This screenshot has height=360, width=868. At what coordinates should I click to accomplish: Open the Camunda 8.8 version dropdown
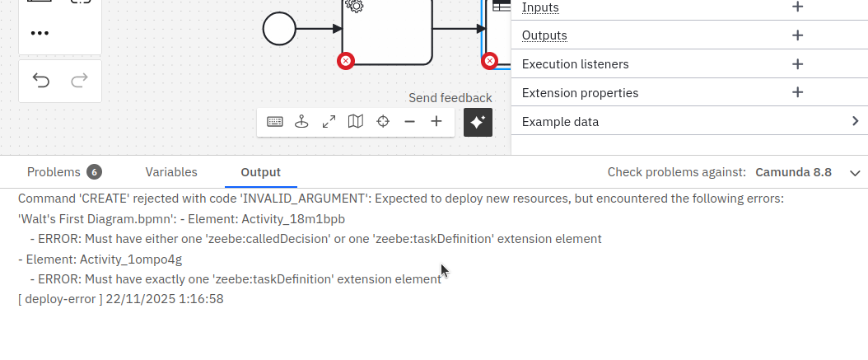click(x=855, y=172)
